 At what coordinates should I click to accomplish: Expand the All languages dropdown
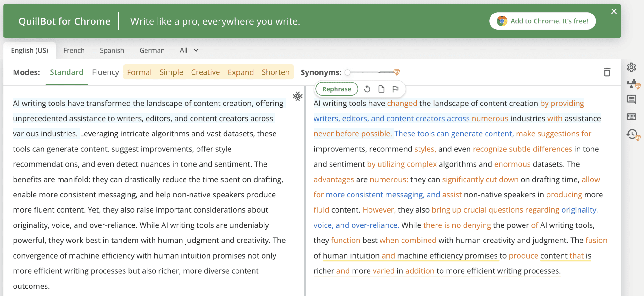point(189,50)
